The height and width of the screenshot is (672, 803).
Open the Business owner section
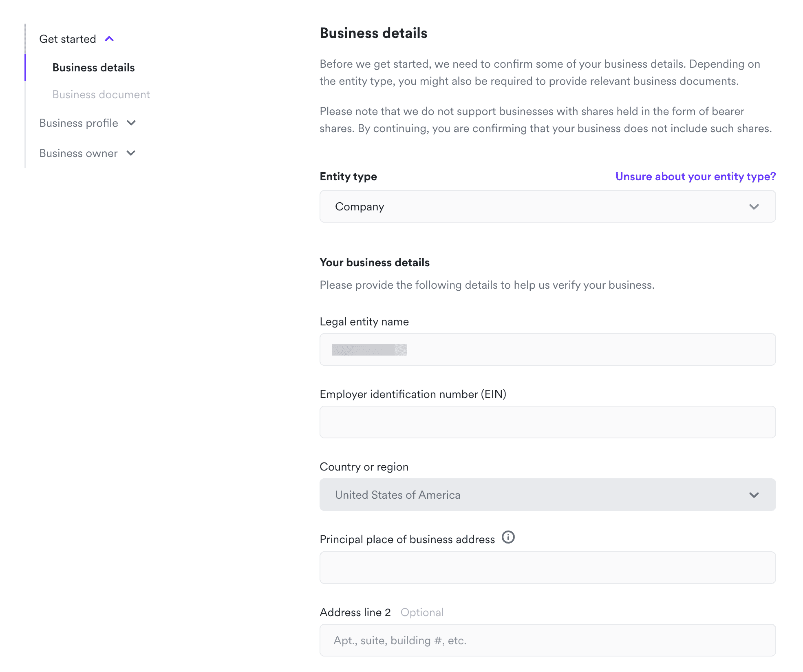(x=78, y=153)
